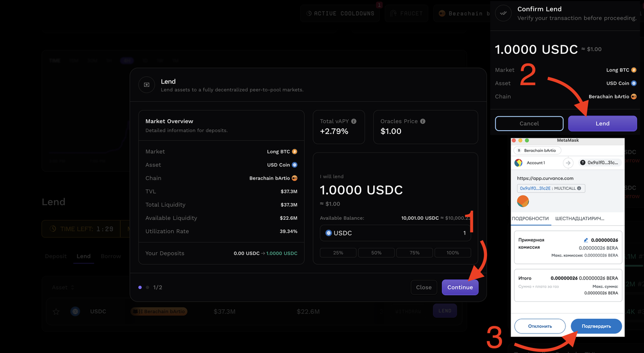This screenshot has height=353, width=644.
Task: Click the first step dot in Lend dialog
Action: (140, 287)
